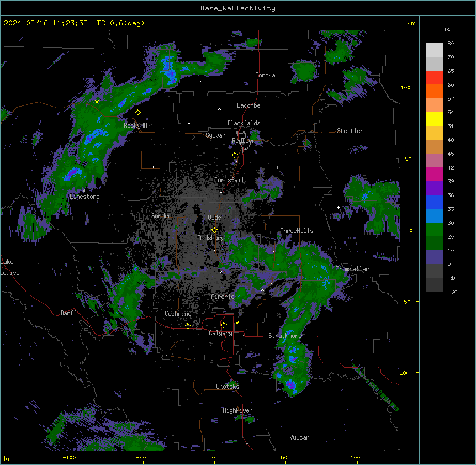
Task: Select the yellow station marker between Olds and Didsbury
Action: [214, 230]
